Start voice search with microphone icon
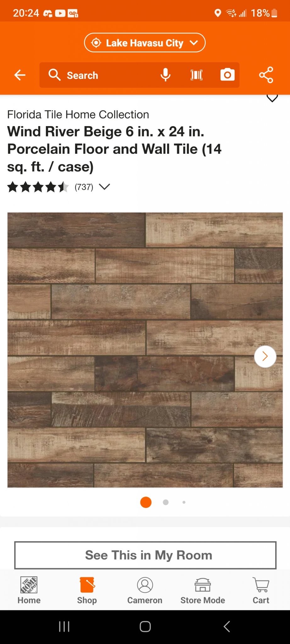290x644 pixels. pos(165,75)
